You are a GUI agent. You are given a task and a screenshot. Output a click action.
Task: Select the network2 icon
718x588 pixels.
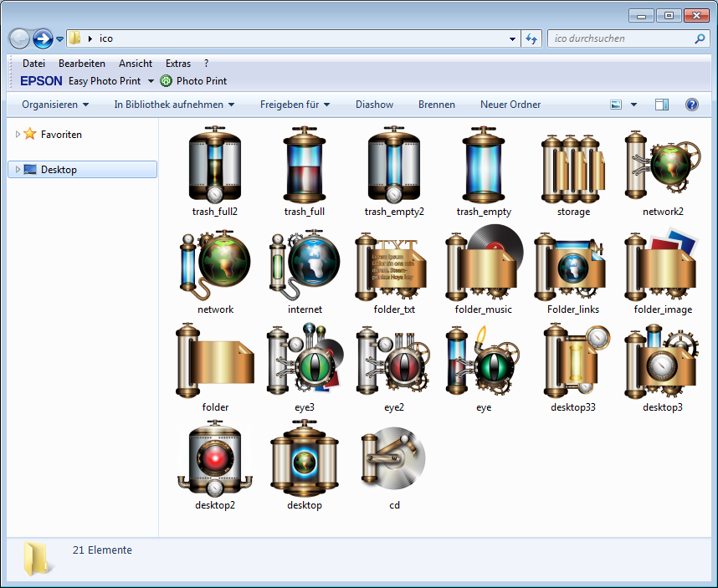[x=663, y=164]
